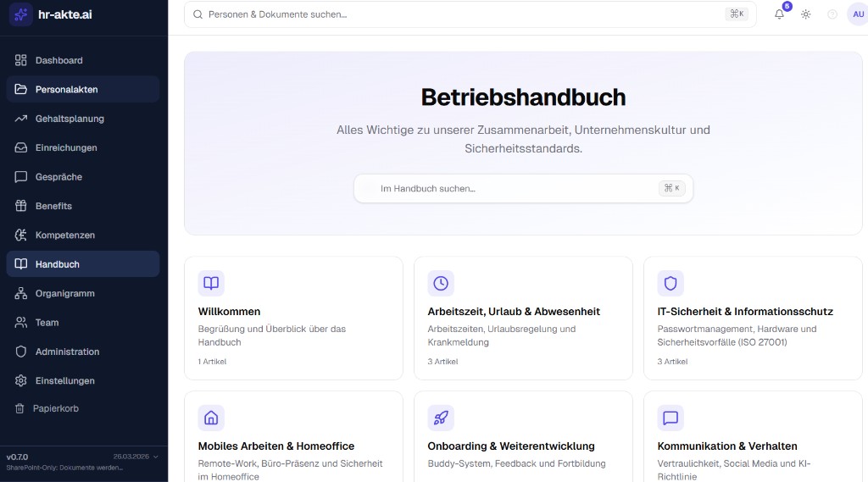Click the help question mark icon
The image size is (868, 482).
[x=832, y=14]
